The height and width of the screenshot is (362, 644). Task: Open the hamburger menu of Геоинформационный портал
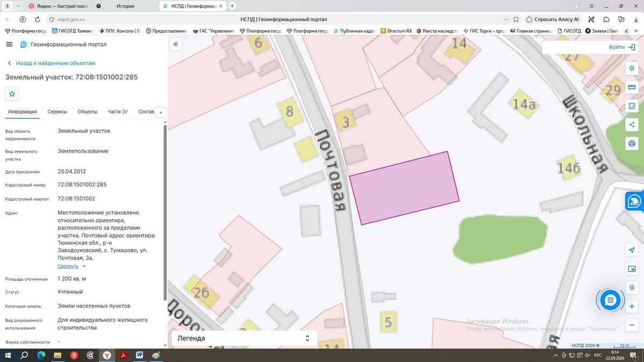point(9,45)
